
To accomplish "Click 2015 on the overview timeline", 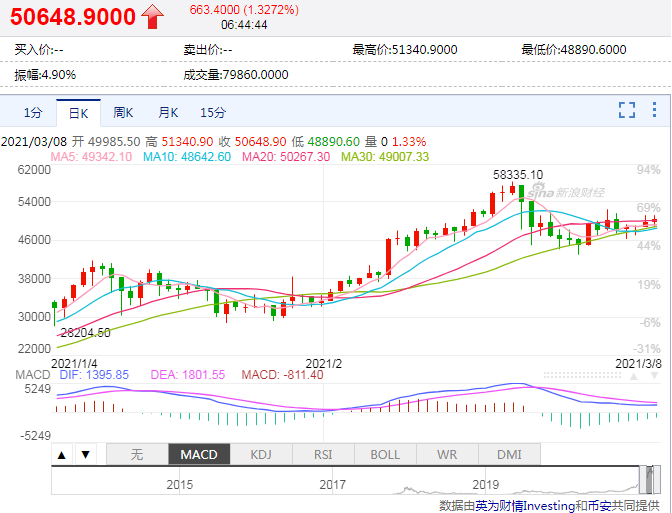I will click(180, 485).
